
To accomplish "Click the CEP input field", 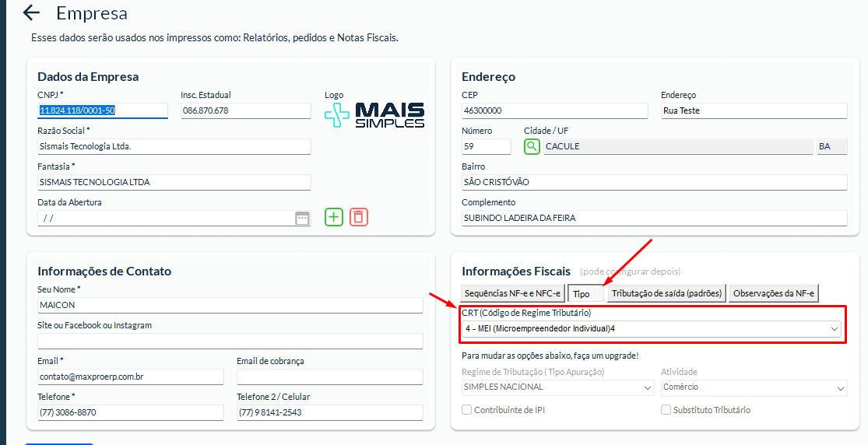I will (x=554, y=110).
